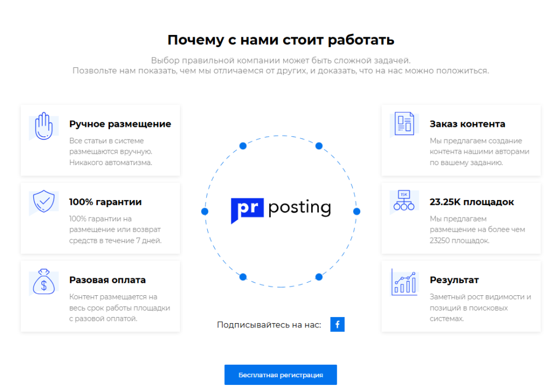The image size is (560, 392).
Task: Click the hand icon next to Ручное размещение
Action: 45,125
